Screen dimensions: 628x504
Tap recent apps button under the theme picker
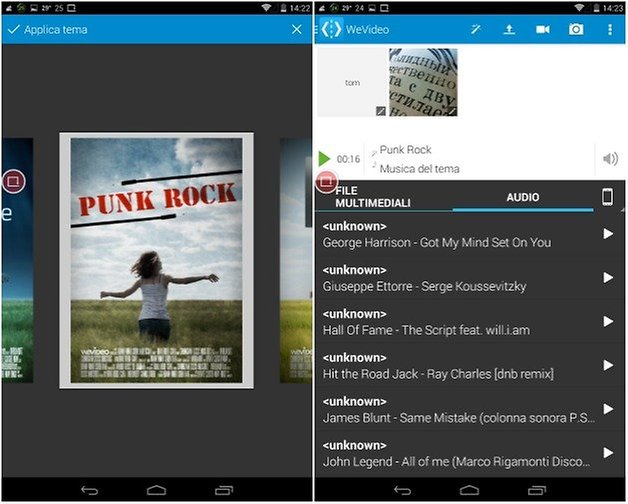tap(224, 490)
